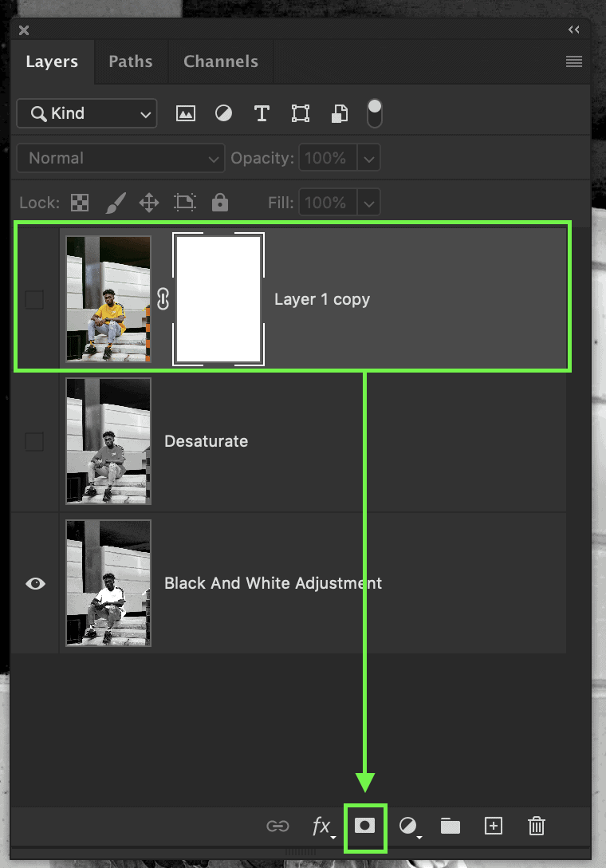The width and height of the screenshot is (606, 868).
Task: Switch to the Paths tab
Action: 131,61
